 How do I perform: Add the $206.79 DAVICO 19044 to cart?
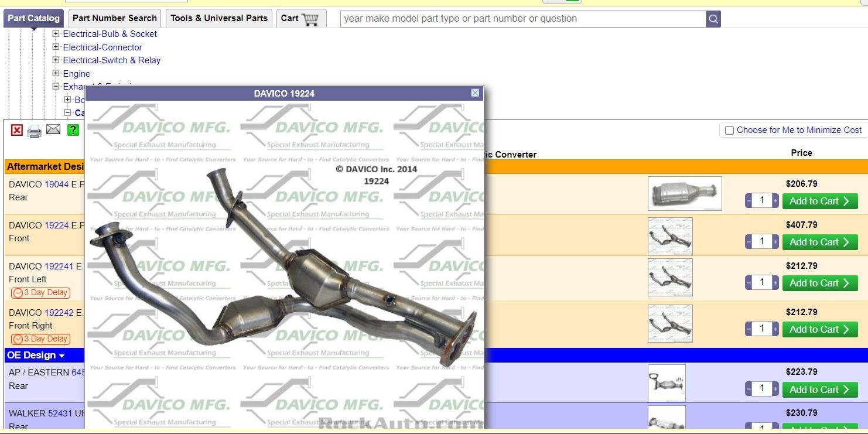[x=820, y=201]
